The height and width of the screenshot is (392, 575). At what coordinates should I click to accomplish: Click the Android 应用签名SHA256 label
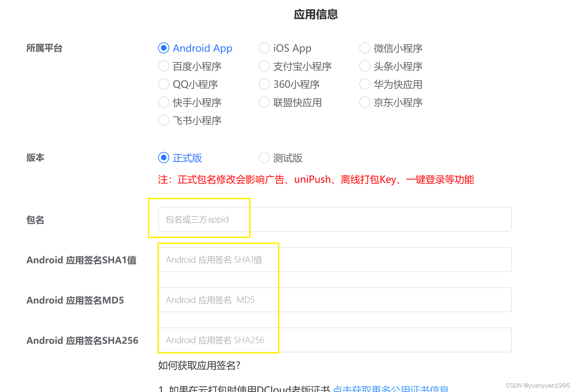coord(83,340)
